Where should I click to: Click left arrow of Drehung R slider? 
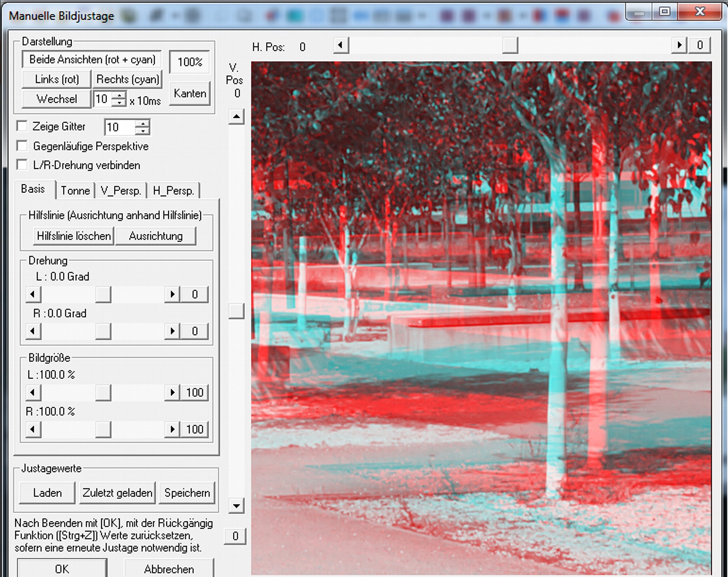click(x=33, y=331)
